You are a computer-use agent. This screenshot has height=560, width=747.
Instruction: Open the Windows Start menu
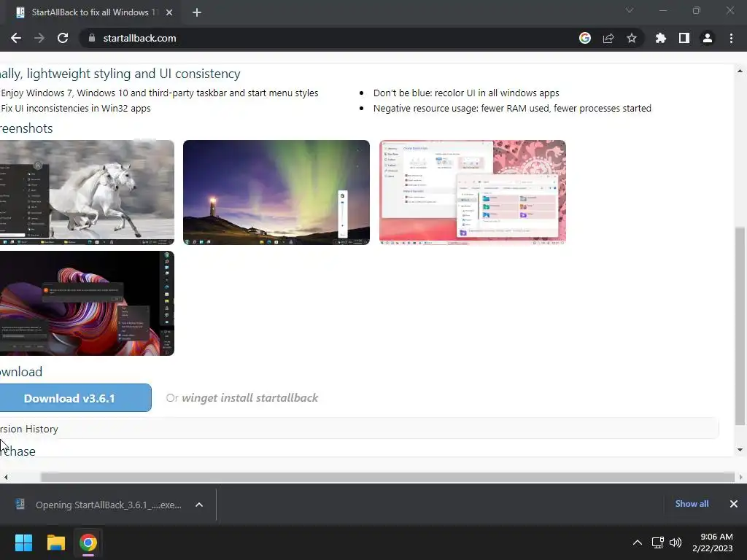tap(23, 542)
